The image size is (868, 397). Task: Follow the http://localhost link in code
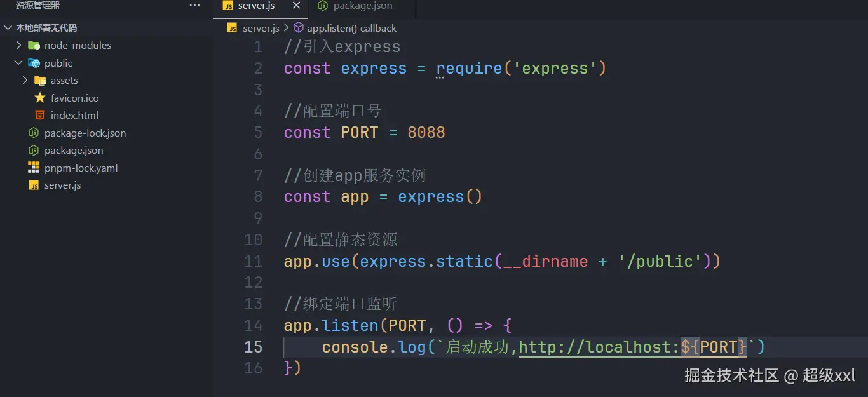click(x=599, y=347)
